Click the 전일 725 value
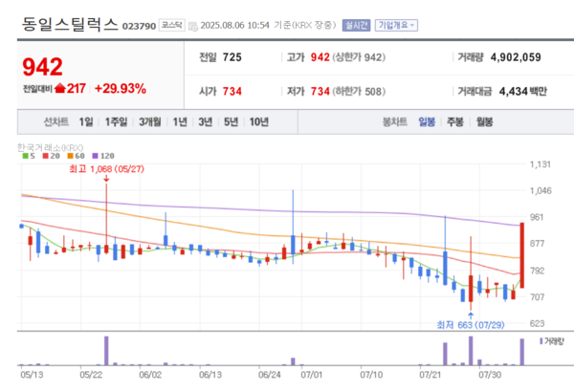 (232, 57)
